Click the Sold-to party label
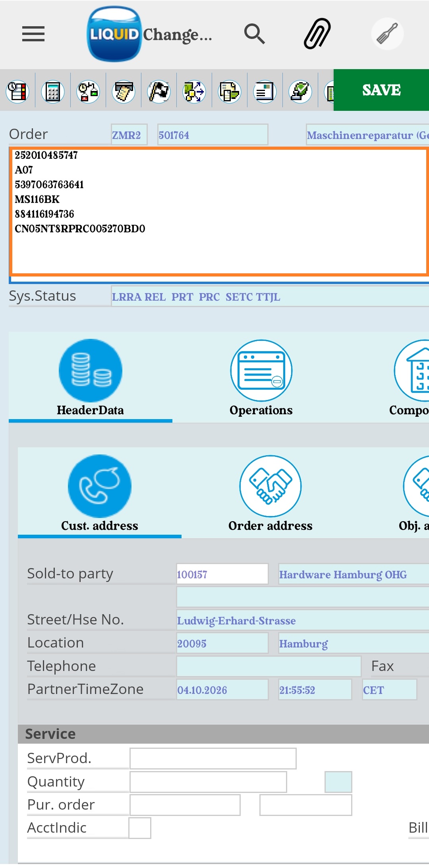Image resolution: width=429 pixels, height=868 pixels. (x=70, y=574)
